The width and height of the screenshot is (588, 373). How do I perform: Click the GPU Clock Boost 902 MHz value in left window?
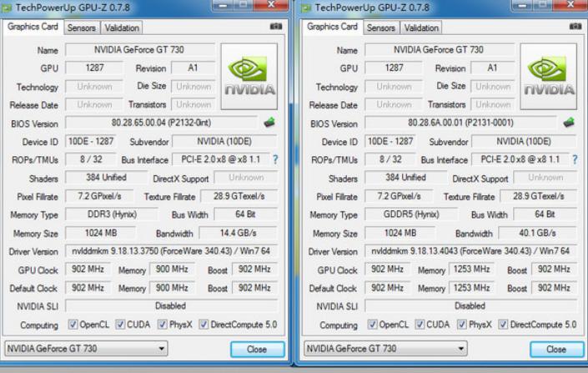[254, 269]
